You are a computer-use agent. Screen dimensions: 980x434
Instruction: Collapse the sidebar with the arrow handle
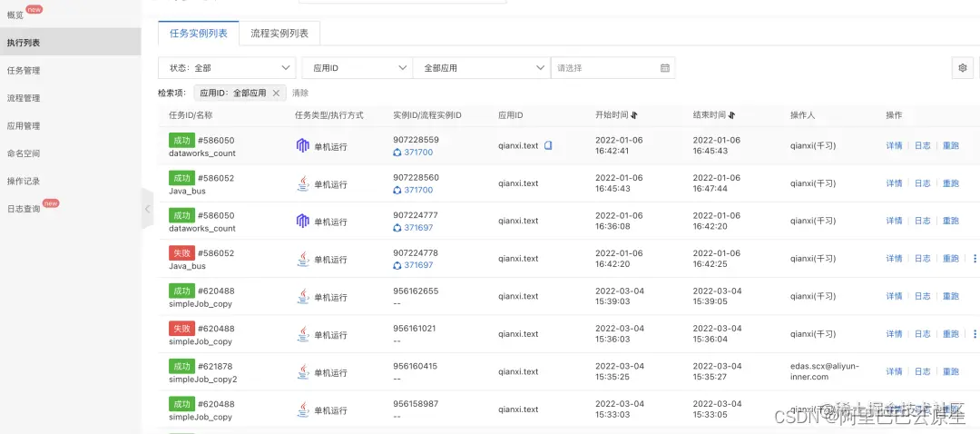coord(148,209)
